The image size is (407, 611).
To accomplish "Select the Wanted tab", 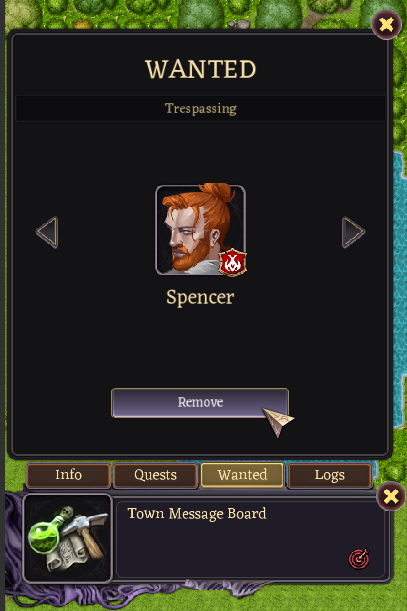I will (x=242, y=475).
